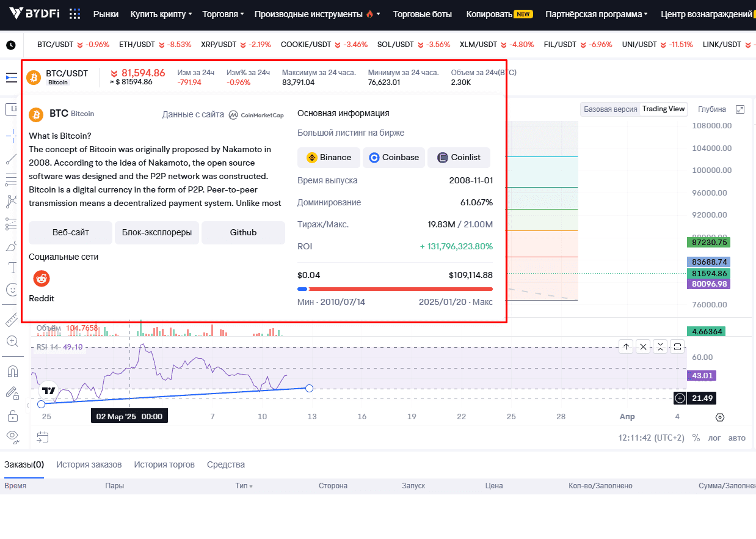
Task: Click the Bitcoin coin icon in header
Action: (33, 78)
